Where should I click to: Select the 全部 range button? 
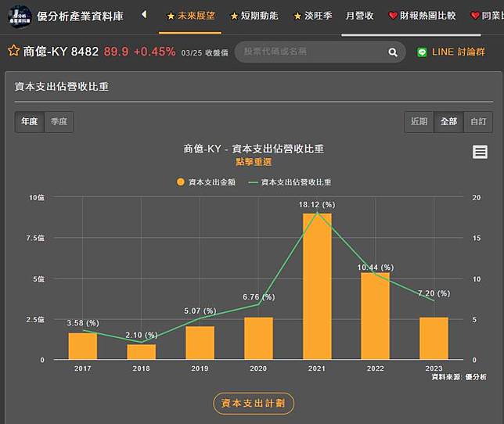pos(448,122)
